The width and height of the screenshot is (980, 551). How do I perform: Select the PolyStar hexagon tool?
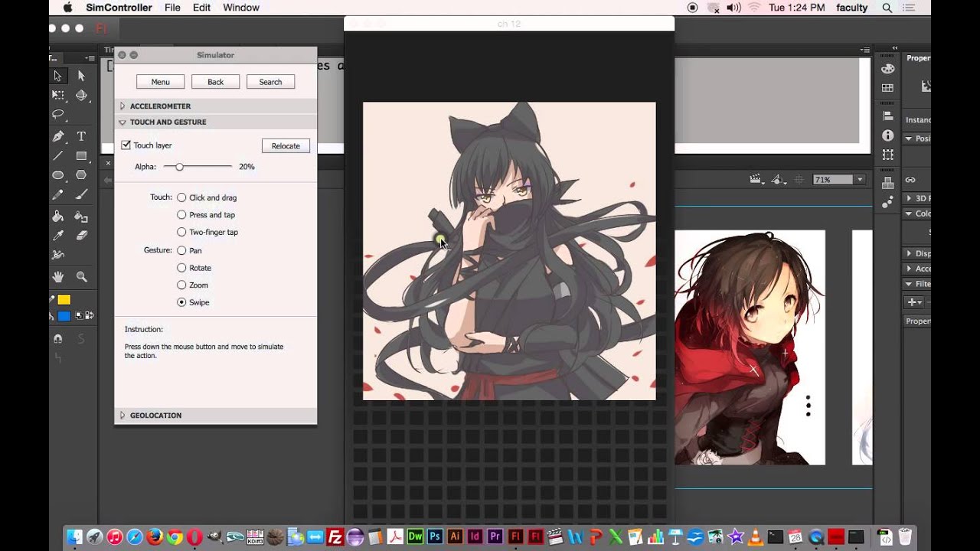coord(81,175)
